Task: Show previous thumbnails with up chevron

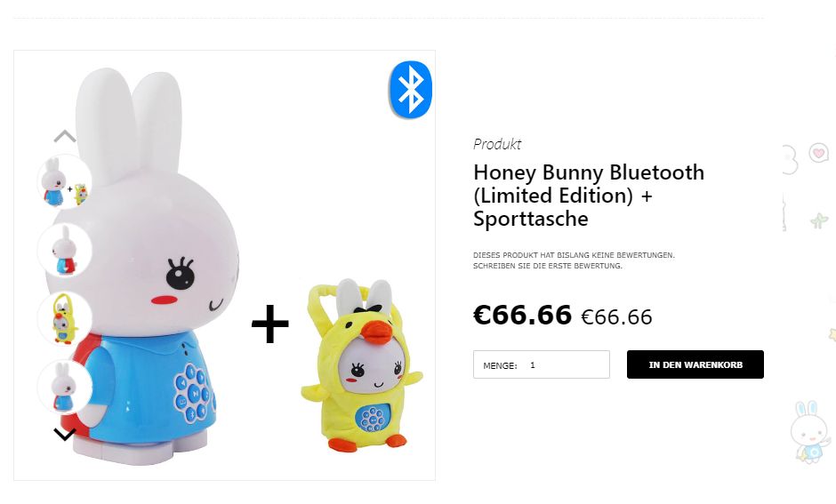Action: click(65, 136)
